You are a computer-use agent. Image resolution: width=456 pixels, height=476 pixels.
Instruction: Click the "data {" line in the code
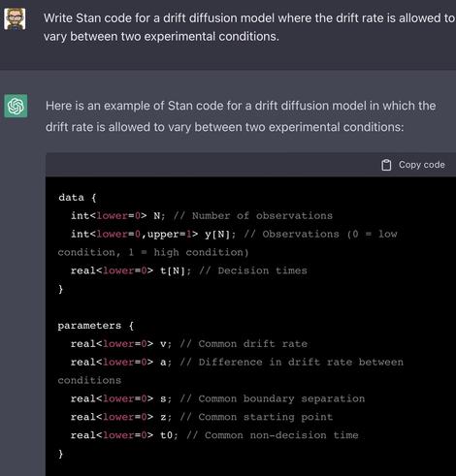pyautogui.click(x=78, y=198)
